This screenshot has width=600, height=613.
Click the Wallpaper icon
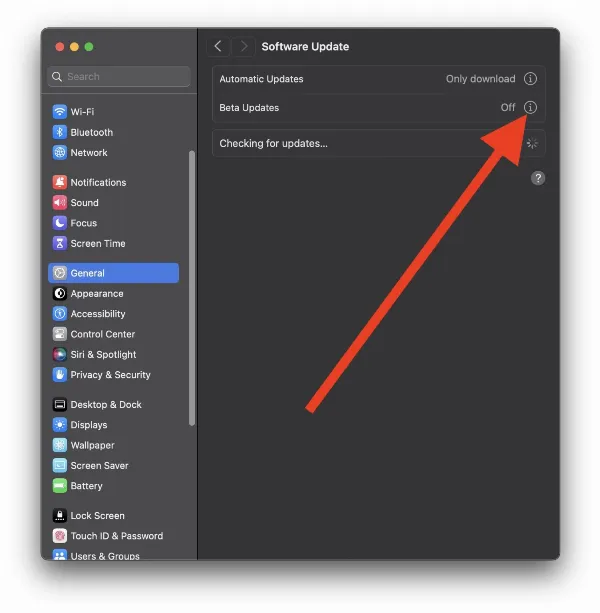(59, 445)
